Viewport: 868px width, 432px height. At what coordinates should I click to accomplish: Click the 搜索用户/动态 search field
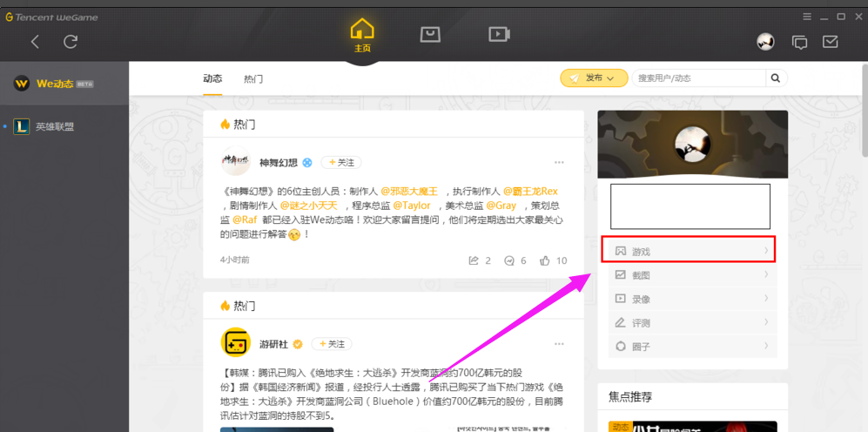point(698,78)
